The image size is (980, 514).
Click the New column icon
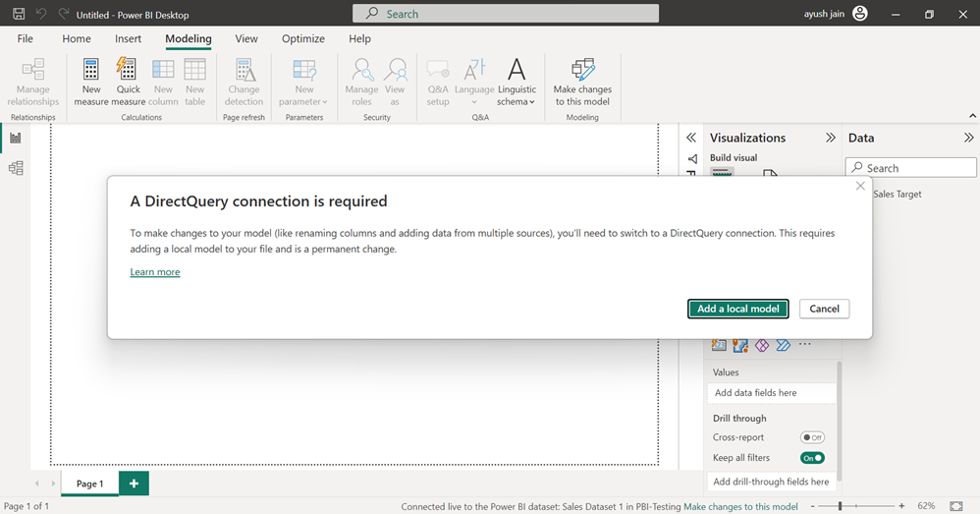[163, 83]
